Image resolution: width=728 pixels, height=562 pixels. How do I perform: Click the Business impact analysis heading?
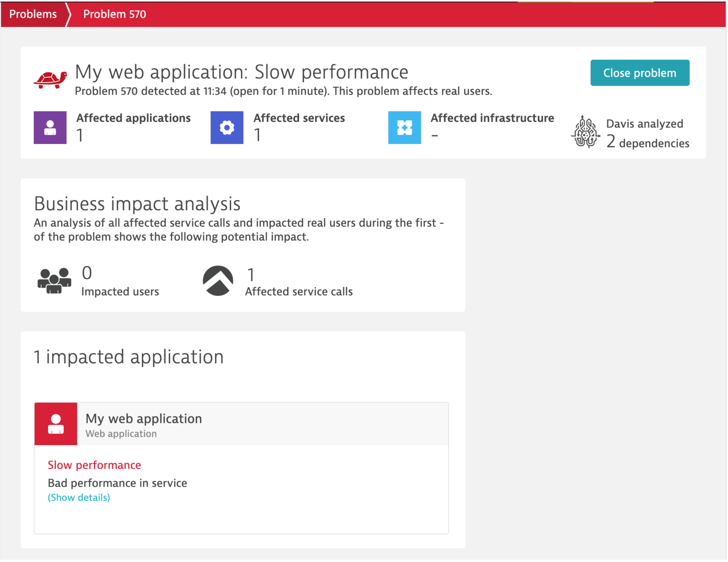point(137,204)
